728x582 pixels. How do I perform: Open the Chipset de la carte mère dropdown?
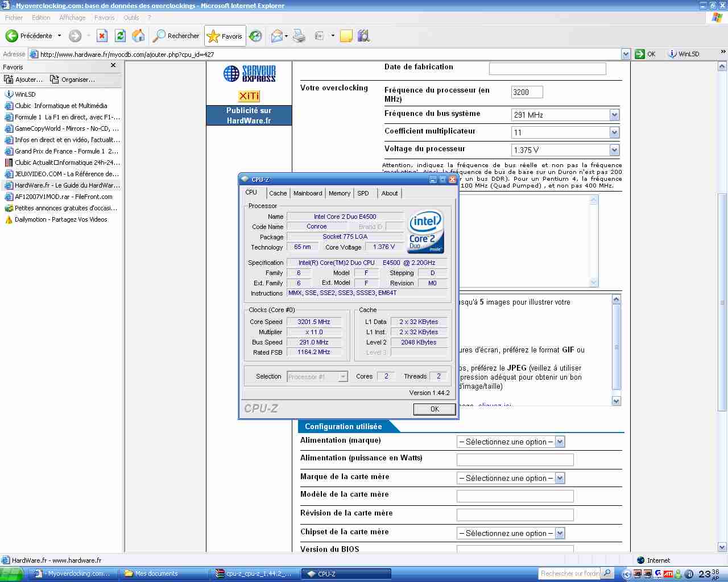coord(511,533)
